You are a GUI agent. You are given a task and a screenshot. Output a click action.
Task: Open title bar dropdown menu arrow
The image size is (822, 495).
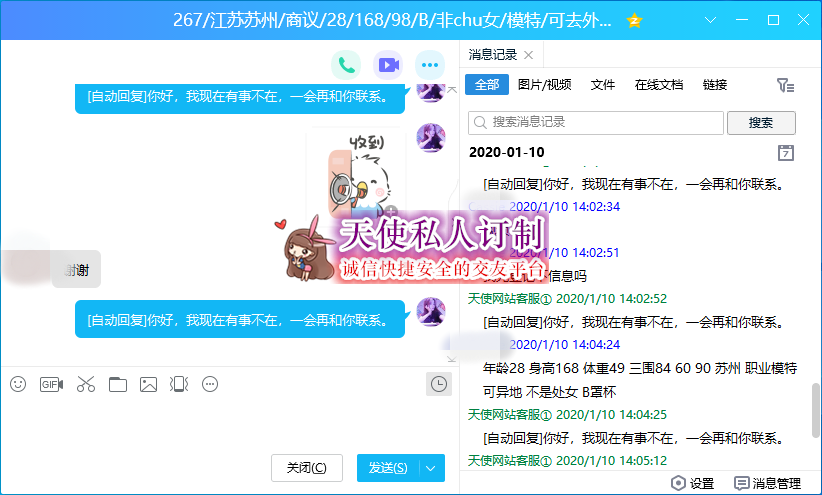[708, 20]
